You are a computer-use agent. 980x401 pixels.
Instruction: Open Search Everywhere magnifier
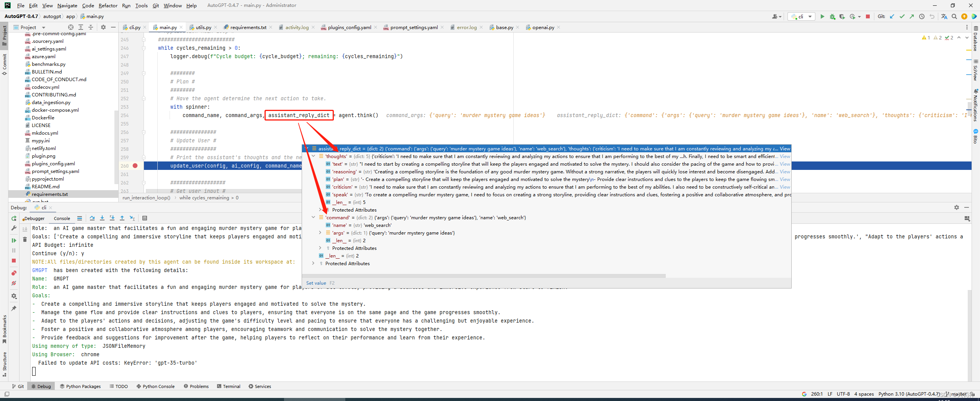click(954, 16)
